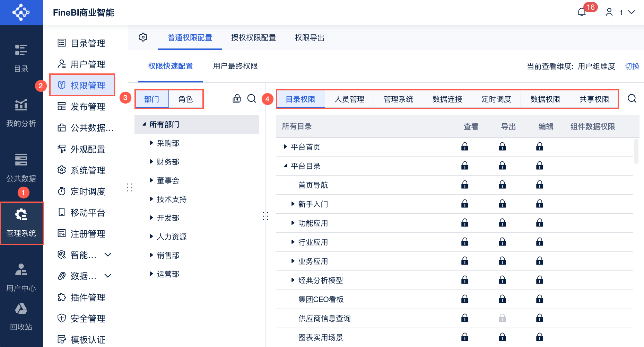Click the directory list vertical scrollbar

[x=636, y=151]
